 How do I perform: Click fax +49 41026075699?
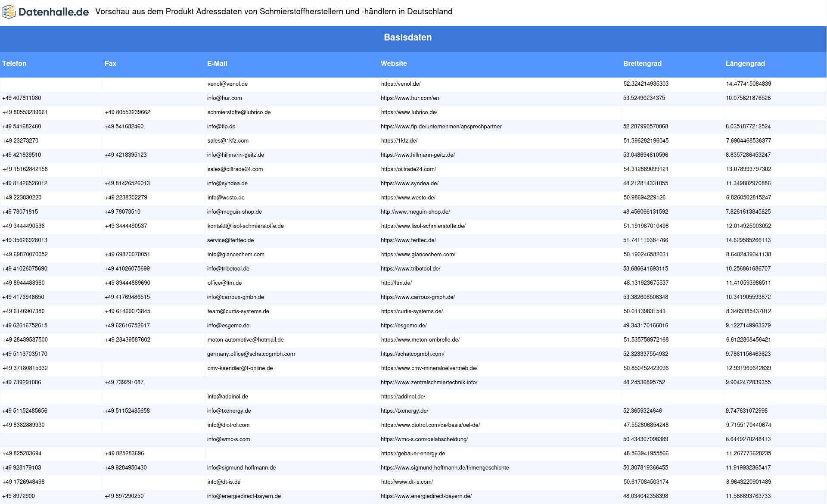click(x=127, y=269)
